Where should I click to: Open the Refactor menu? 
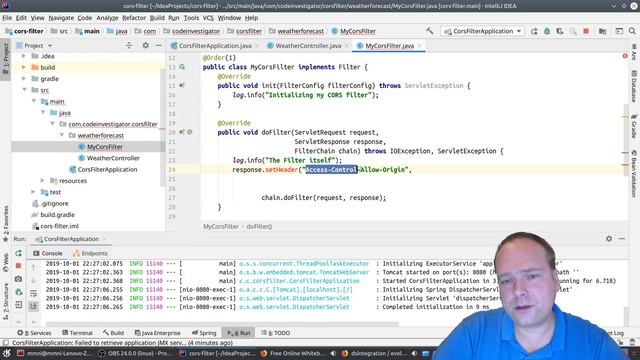[x=134, y=18]
